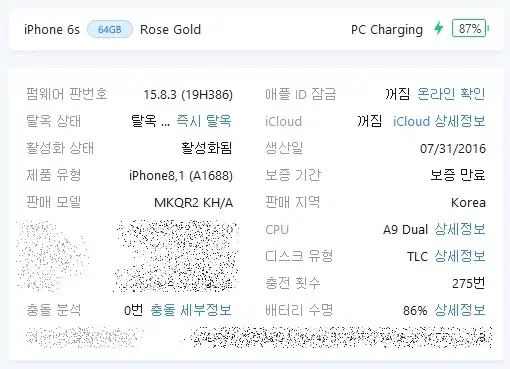Click 꺼짐 value in the iCloud row
Screen dimensions: 510x369
click(369, 121)
